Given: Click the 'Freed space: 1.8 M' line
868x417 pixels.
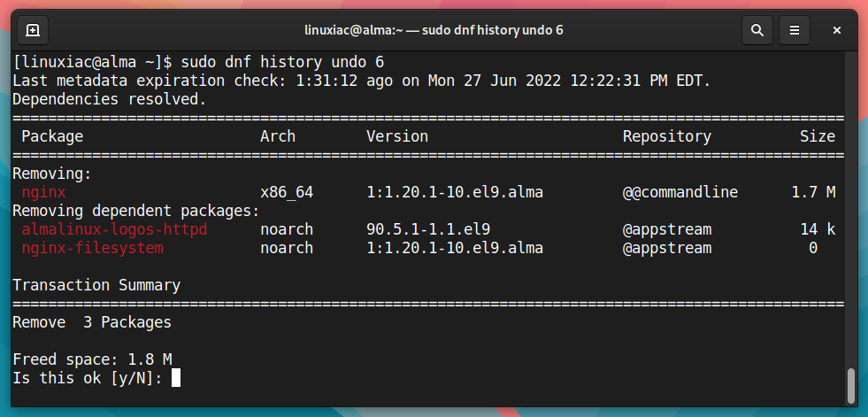Looking at the screenshot, I should point(92,359).
